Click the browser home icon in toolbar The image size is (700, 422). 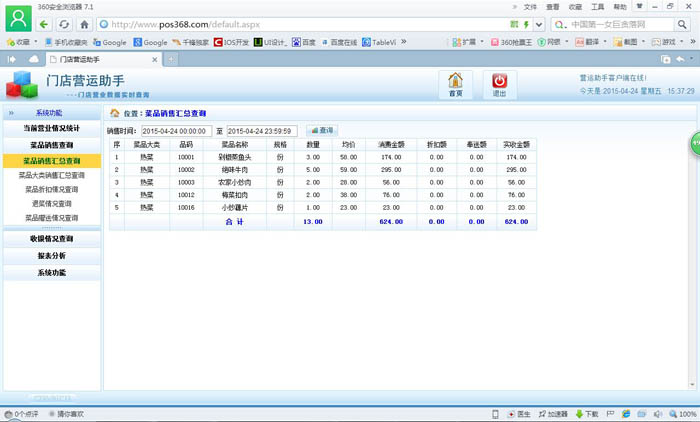tap(85, 23)
